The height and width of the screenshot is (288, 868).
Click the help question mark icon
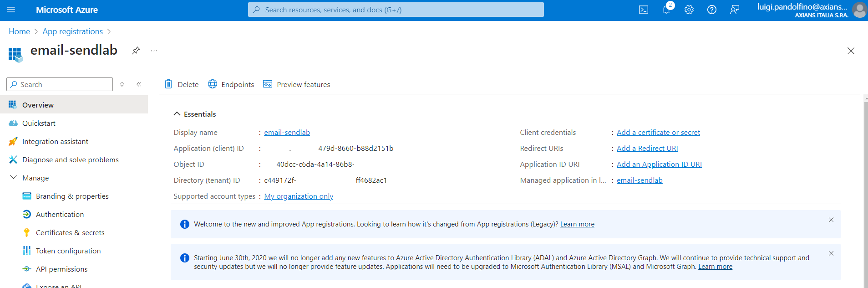pos(711,10)
